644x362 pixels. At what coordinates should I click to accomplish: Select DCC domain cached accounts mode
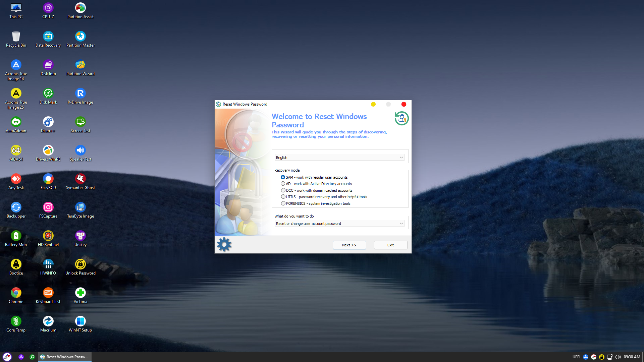[283, 190]
